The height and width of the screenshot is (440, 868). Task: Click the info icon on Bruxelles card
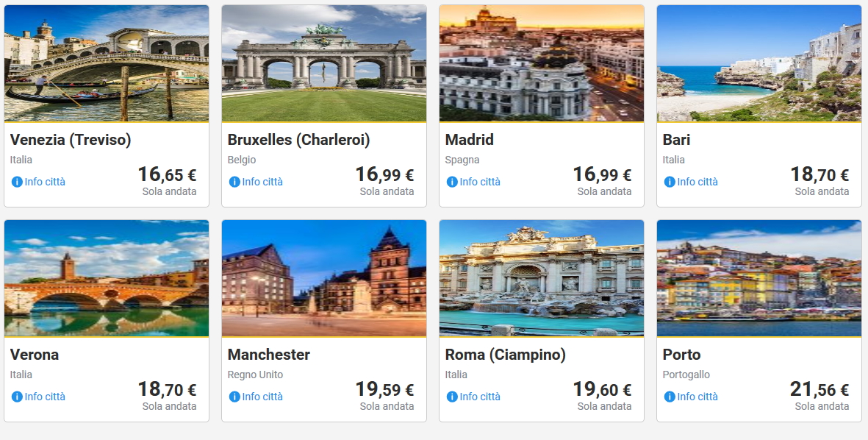point(234,182)
